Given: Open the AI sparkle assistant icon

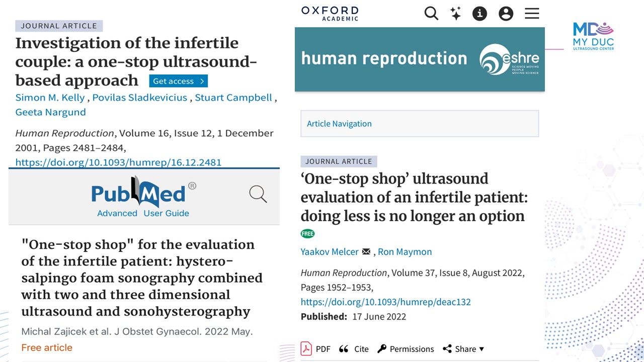Looking at the screenshot, I should [x=456, y=14].
